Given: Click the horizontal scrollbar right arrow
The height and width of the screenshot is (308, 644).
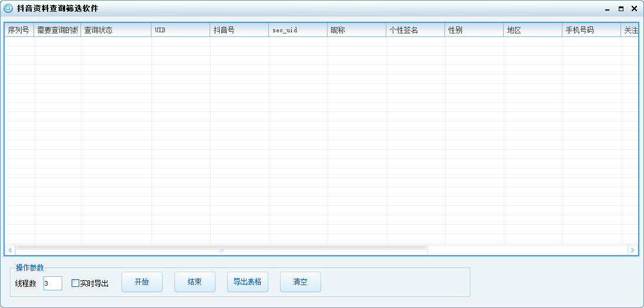Looking at the screenshot, I should point(633,250).
